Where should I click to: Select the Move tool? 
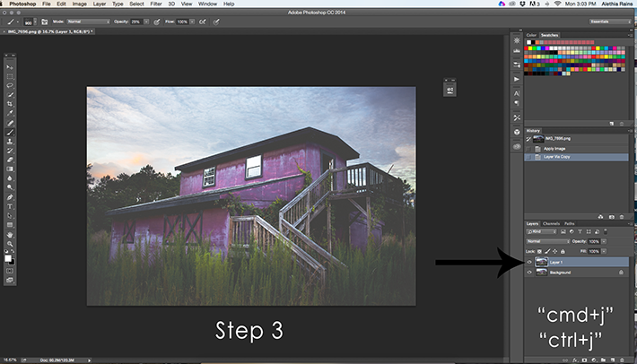[10, 67]
